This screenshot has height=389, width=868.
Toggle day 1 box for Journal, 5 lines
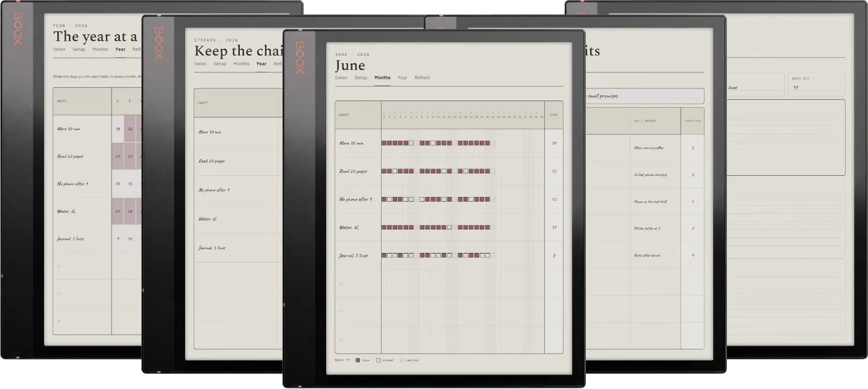pos(384,255)
